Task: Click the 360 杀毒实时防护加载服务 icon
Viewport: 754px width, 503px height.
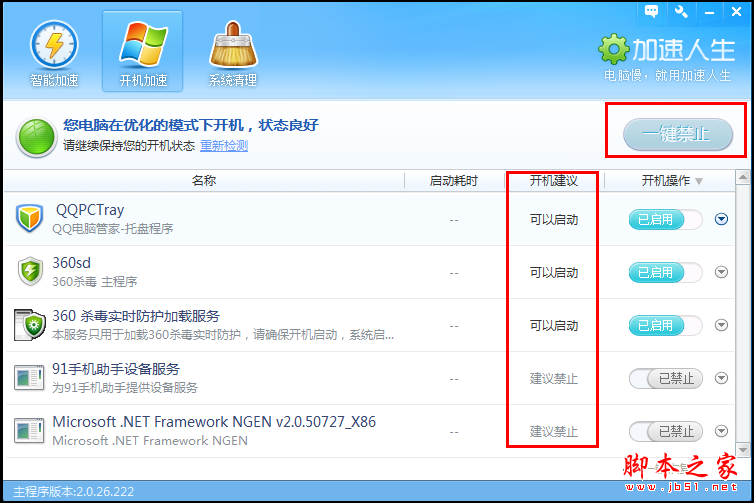Action: [x=29, y=325]
